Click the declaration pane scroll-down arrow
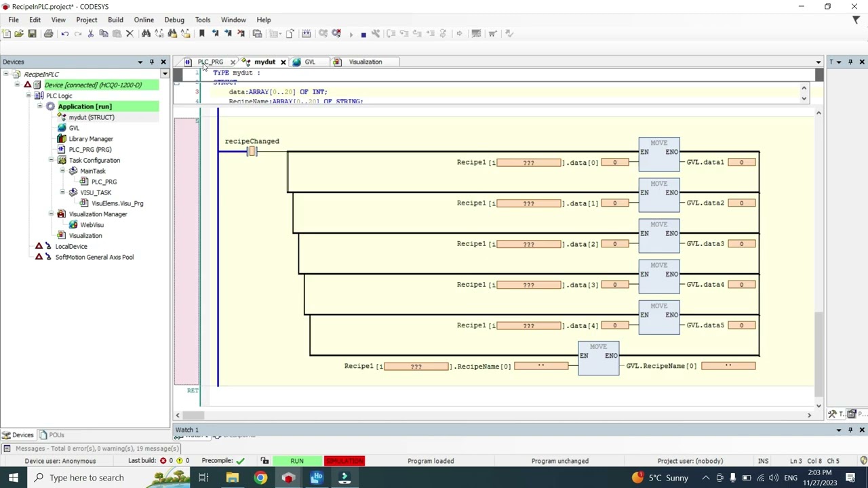Viewport: 868px width, 488px height. click(804, 98)
